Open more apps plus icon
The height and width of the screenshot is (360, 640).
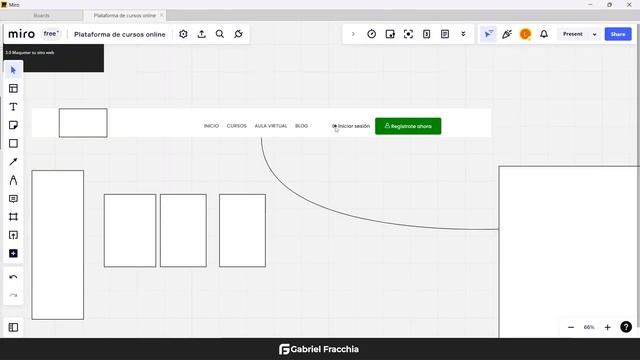coord(13,253)
